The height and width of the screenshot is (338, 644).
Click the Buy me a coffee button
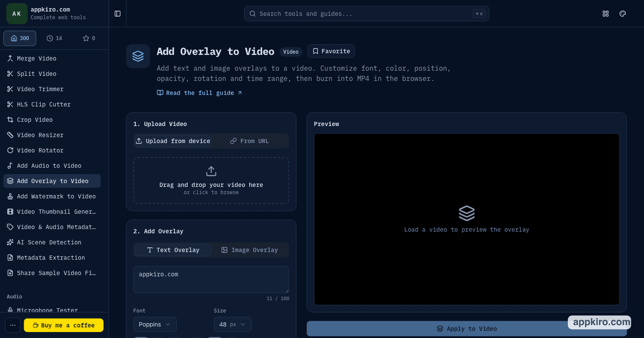[63, 325]
